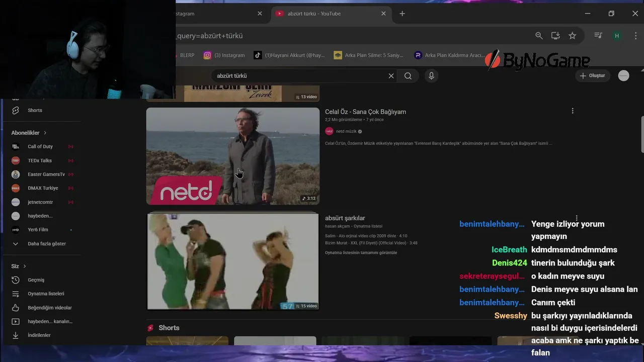Close the Instagram tab
The image size is (644, 362).
click(260, 14)
